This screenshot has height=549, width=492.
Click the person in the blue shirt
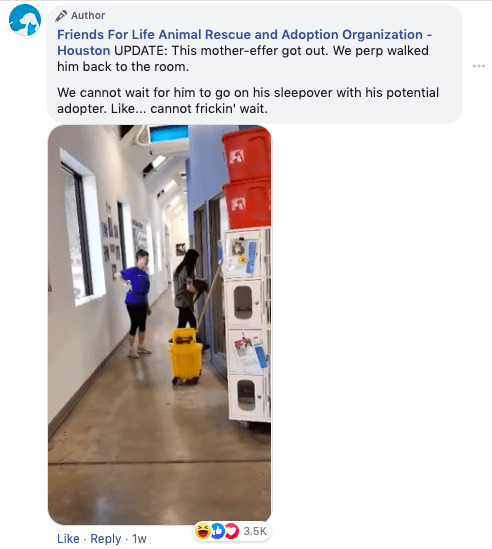(x=136, y=303)
